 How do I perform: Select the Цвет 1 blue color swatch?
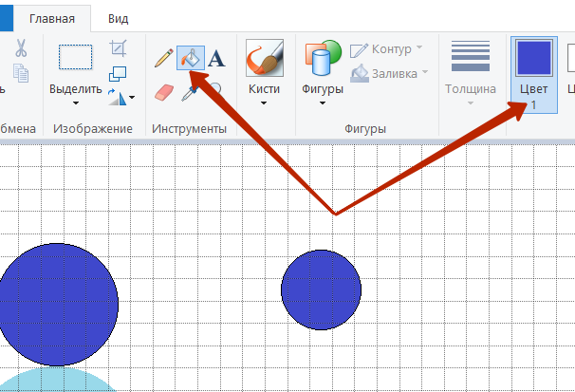coord(534,58)
